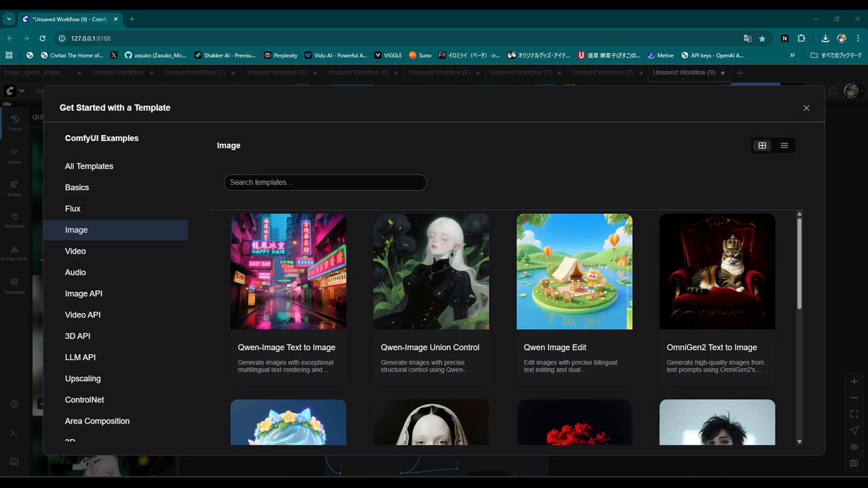
Task: Click the fit view canvas icon
Action: point(854,414)
